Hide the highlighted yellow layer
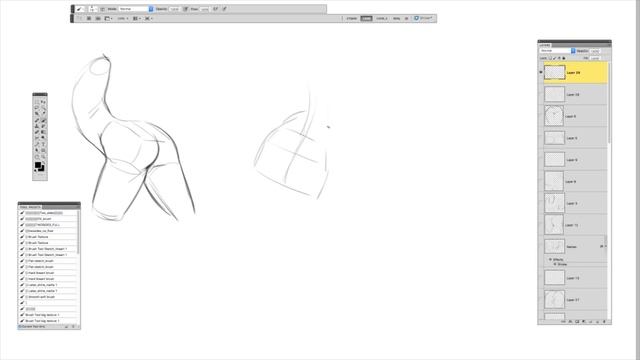The width and height of the screenshot is (640, 360). click(x=541, y=72)
